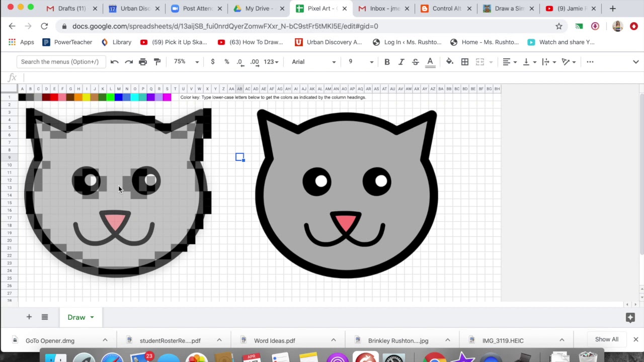644x362 pixels.
Task: Format cells as currency with dollar sign
Action: tap(213, 62)
